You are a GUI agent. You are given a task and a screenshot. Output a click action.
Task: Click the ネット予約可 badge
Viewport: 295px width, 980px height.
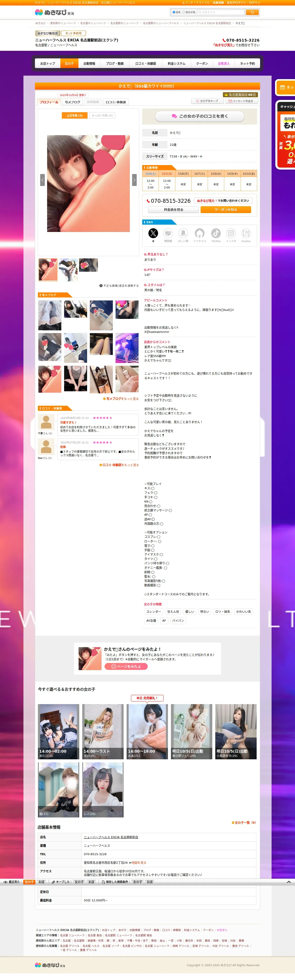pyautogui.click(x=73, y=34)
